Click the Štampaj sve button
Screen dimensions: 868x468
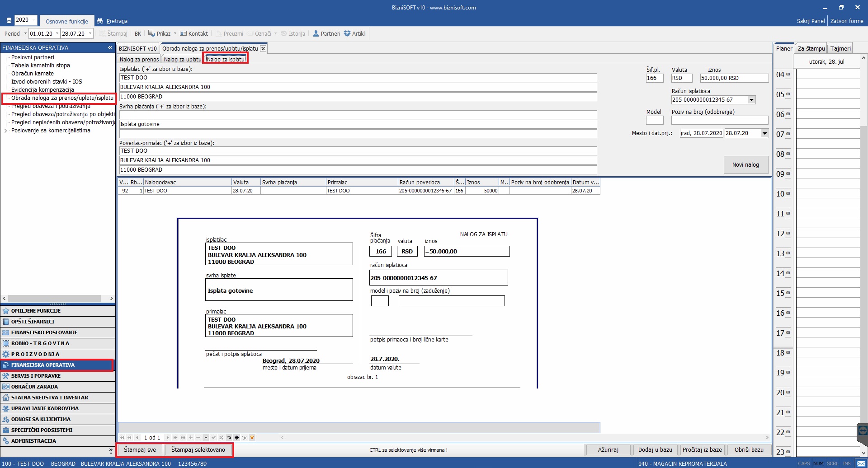pos(140,450)
